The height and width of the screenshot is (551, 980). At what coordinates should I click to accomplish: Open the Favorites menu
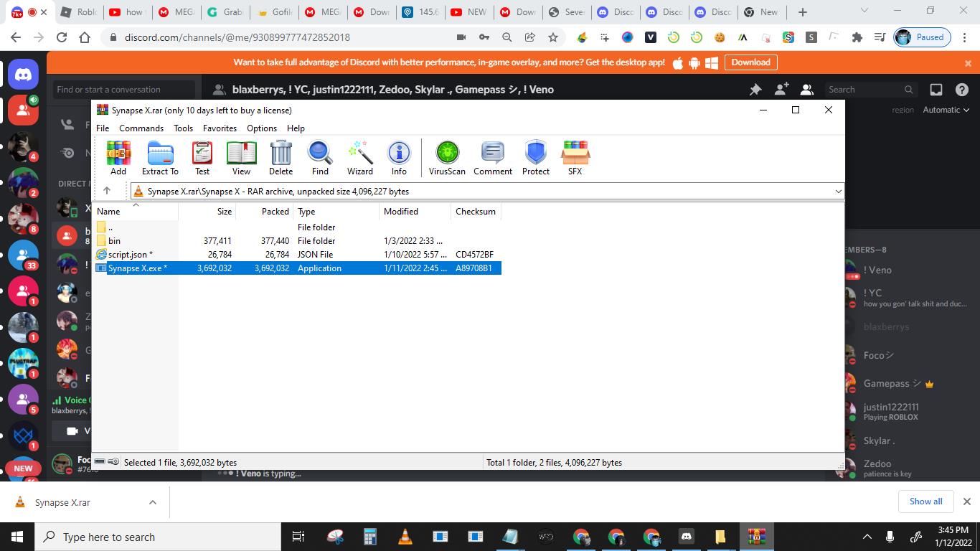coord(220,128)
